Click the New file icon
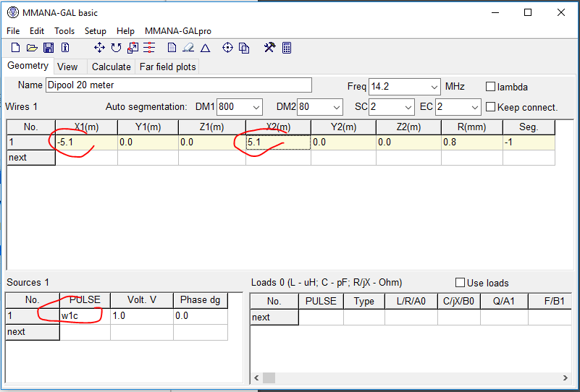580x392 pixels. (x=15, y=48)
